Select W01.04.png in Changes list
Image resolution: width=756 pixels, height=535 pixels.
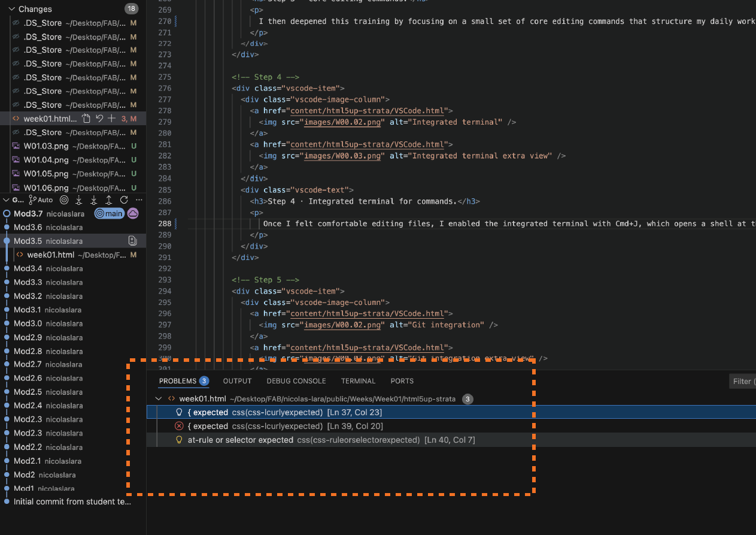coord(73,160)
